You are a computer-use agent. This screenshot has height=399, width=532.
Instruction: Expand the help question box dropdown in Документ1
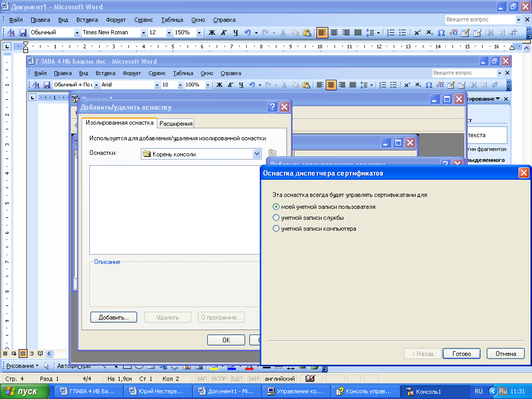(x=518, y=20)
